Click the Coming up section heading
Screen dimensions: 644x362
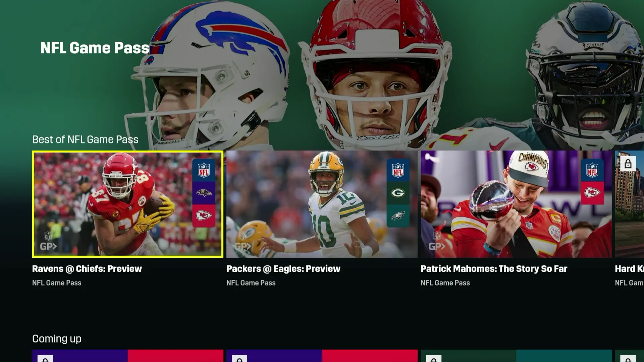pyautogui.click(x=57, y=339)
